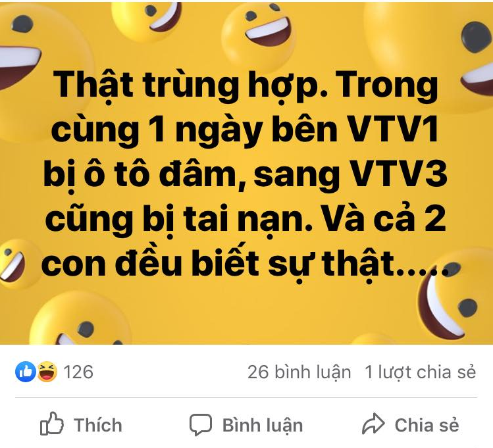Click the blue Like reaction icon
The width and height of the screenshot is (493, 448).
tap(26, 372)
